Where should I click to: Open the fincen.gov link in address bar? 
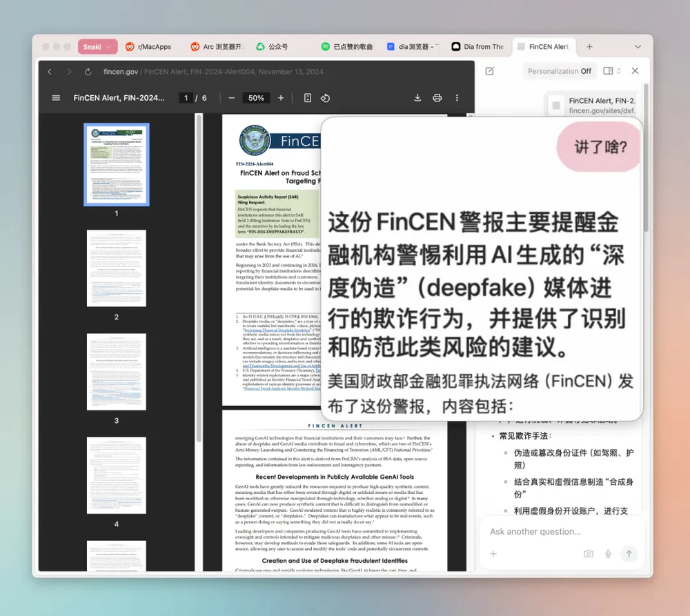[120, 71]
